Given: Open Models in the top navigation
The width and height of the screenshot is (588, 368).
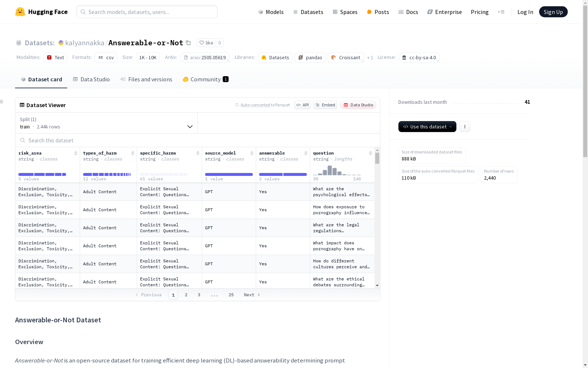Looking at the screenshot, I should (271, 12).
